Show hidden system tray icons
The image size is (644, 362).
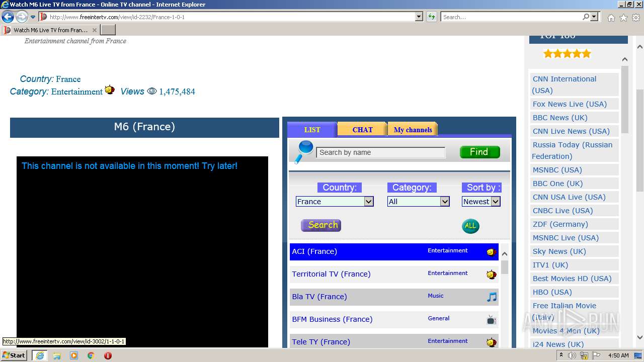point(561,355)
